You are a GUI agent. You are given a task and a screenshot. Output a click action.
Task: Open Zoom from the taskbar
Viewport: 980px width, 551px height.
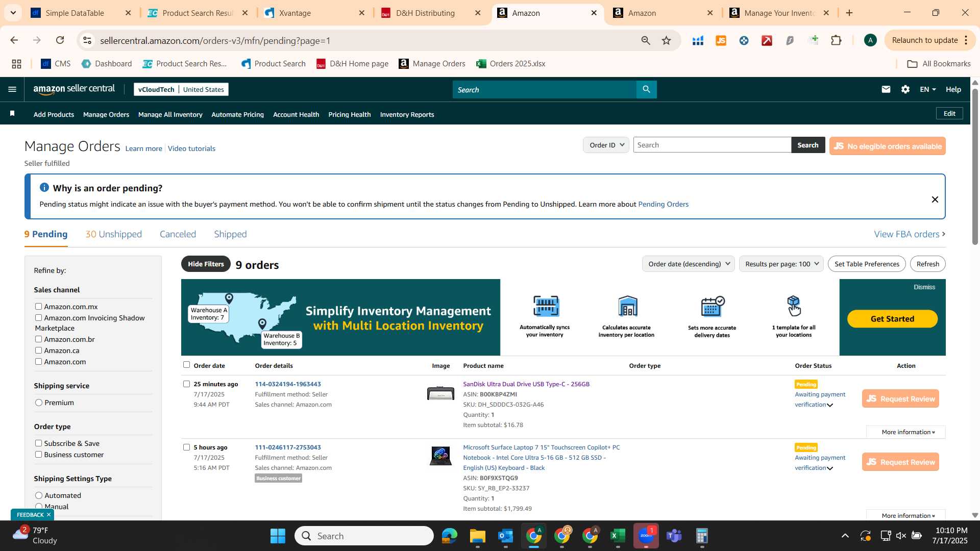(646, 536)
